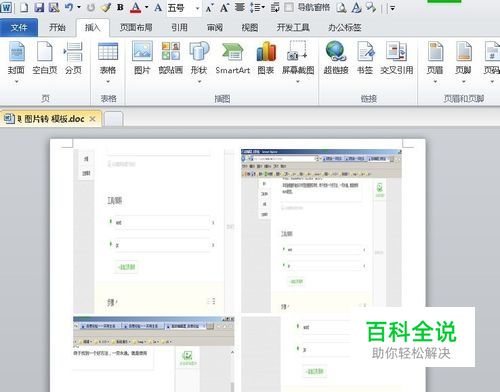Image resolution: width=500 pixels, height=392 pixels.
Task: Click the Grow Font icon
Action: click(x=224, y=7)
